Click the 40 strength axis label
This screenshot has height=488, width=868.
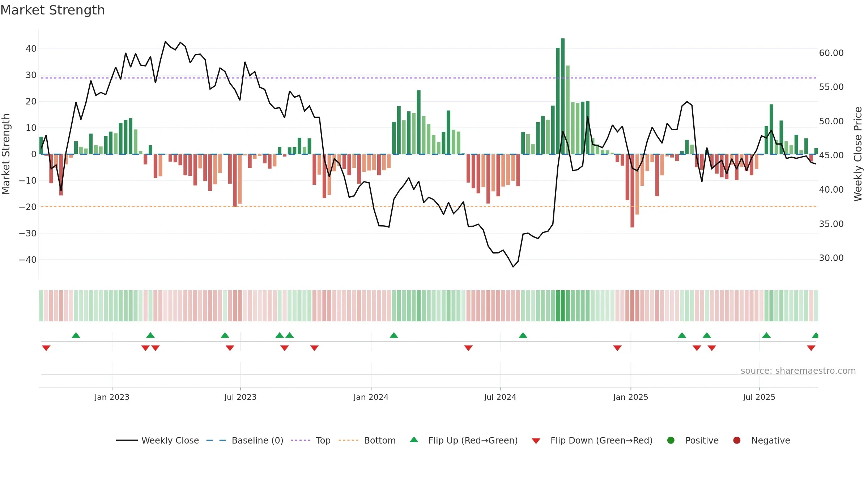point(31,48)
